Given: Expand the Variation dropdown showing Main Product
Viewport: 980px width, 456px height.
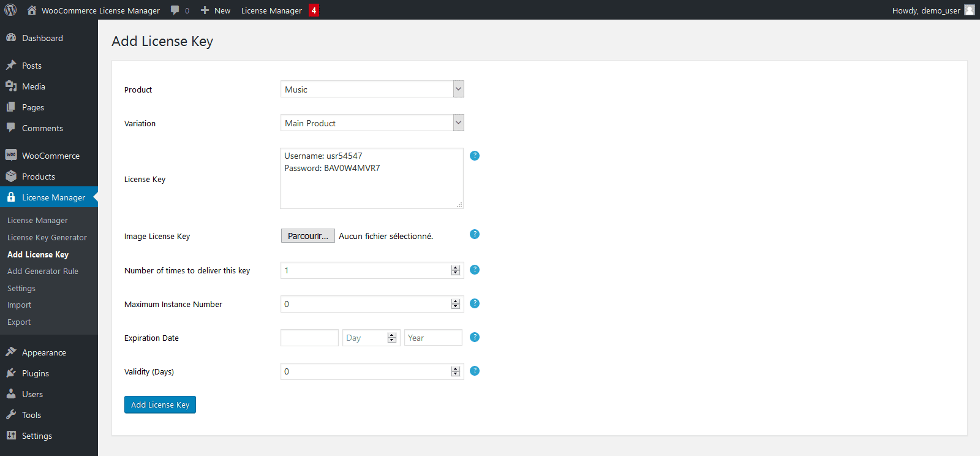Looking at the screenshot, I should (372, 123).
